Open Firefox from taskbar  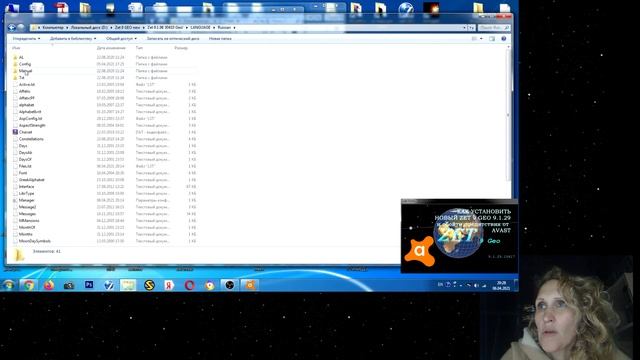[x=49, y=285]
